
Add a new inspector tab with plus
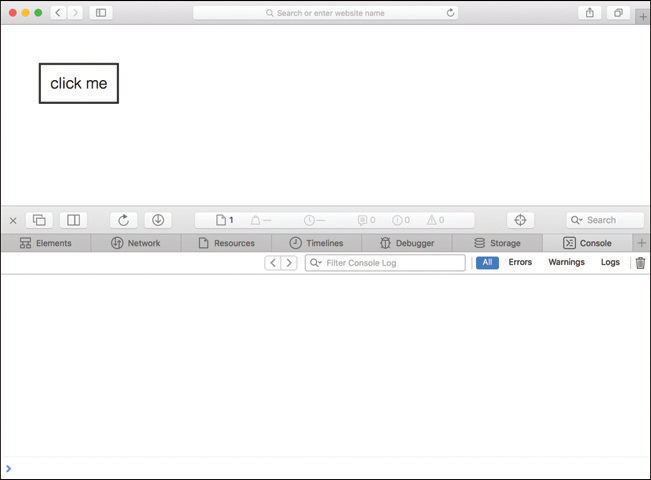coord(641,243)
